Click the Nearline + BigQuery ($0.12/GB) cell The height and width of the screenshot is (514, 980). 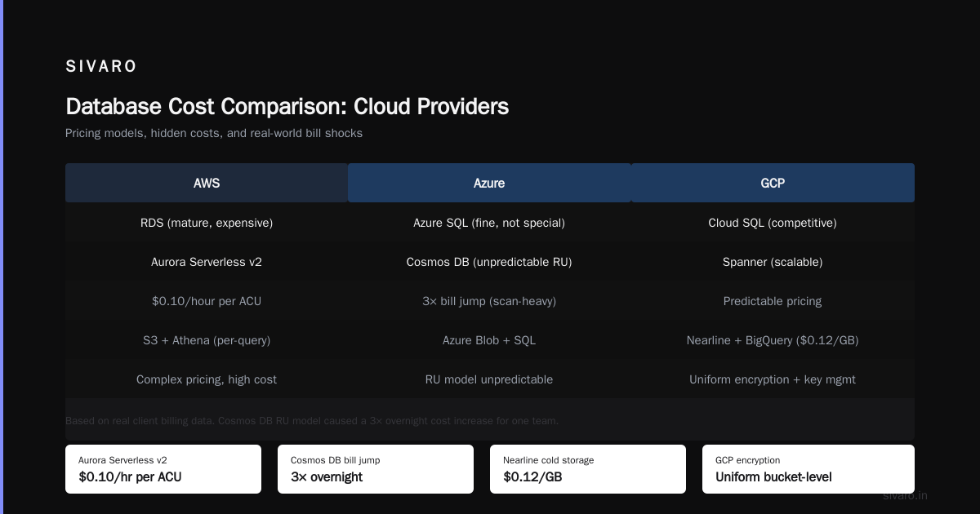point(773,340)
